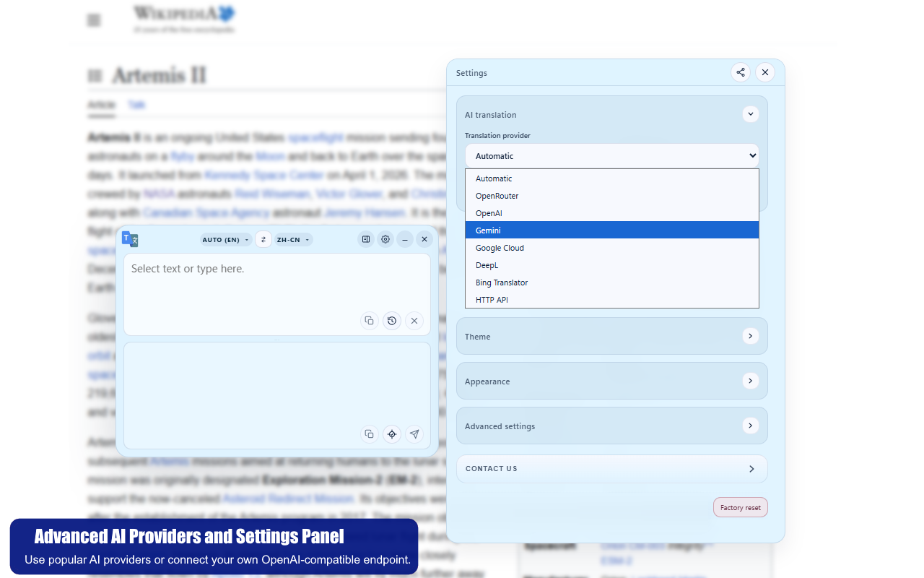Screen dimensions: 924x578
Task: Open the Wikipedia hamburger menu
Action: coord(93,20)
